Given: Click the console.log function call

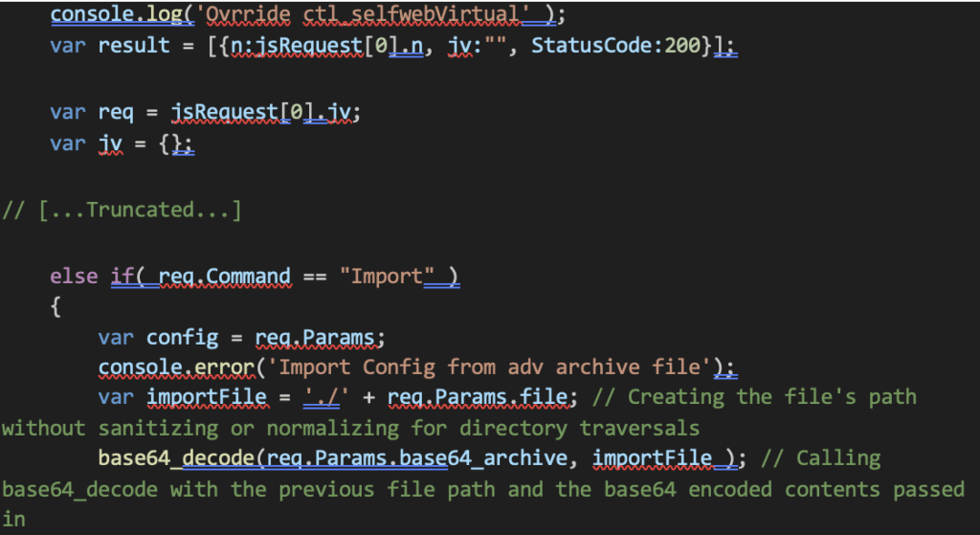Looking at the screenshot, I should click(x=111, y=15).
